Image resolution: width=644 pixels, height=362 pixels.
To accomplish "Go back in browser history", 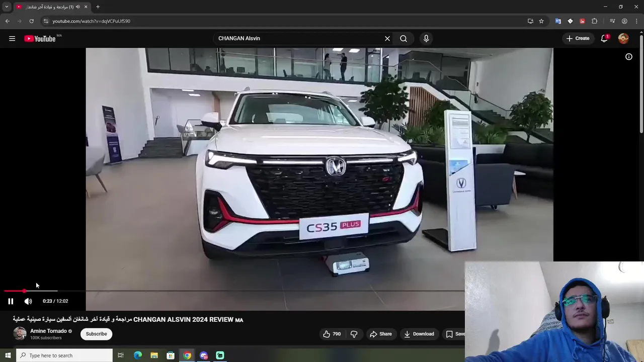I will (x=7, y=21).
